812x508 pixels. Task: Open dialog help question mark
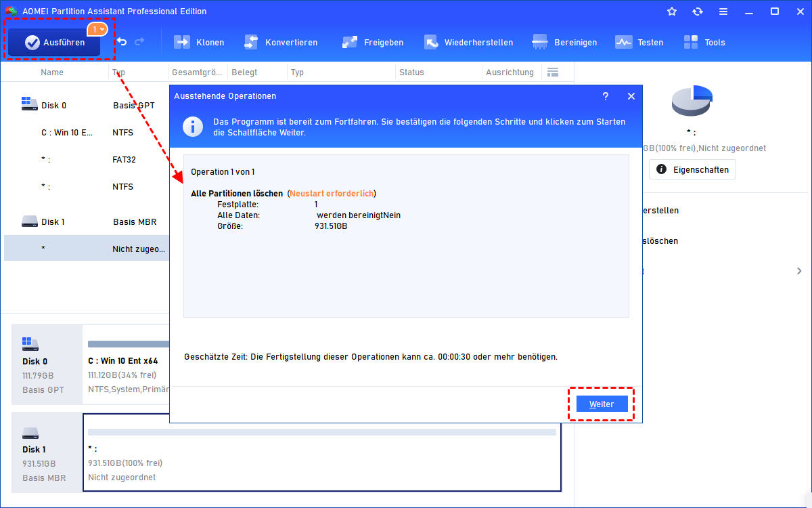[x=606, y=96]
